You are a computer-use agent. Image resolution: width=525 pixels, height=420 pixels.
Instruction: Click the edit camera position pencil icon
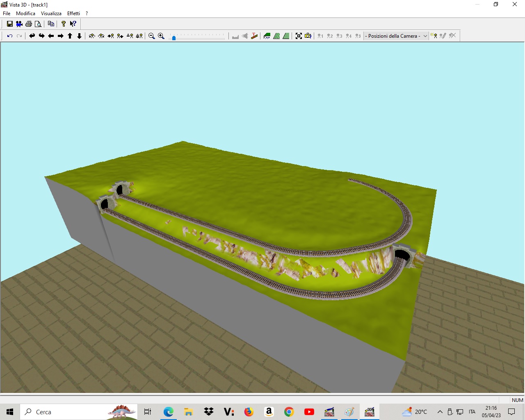443,36
